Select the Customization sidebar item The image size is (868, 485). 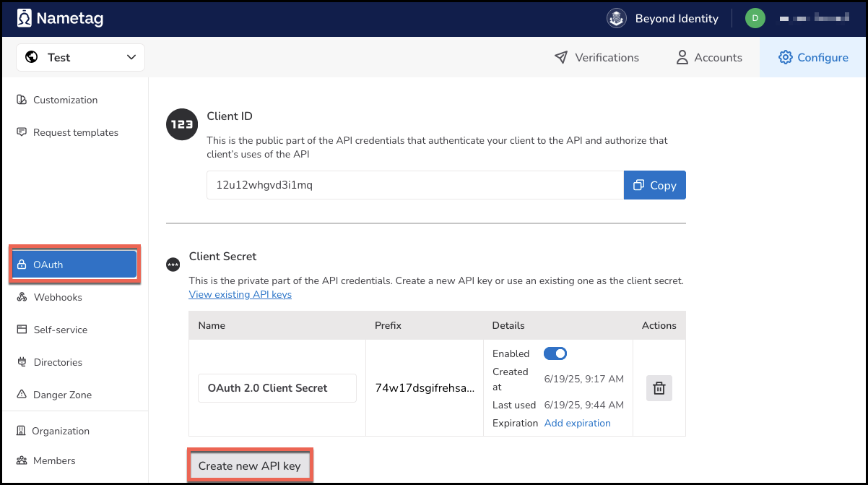tap(65, 100)
